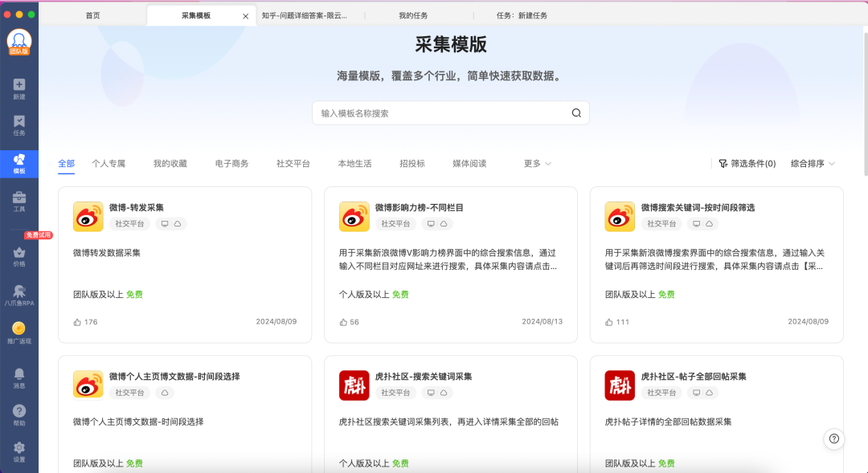Image resolution: width=868 pixels, height=473 pixels.
Task: Filter by 本地生活 category
Action: pos(355,164)
